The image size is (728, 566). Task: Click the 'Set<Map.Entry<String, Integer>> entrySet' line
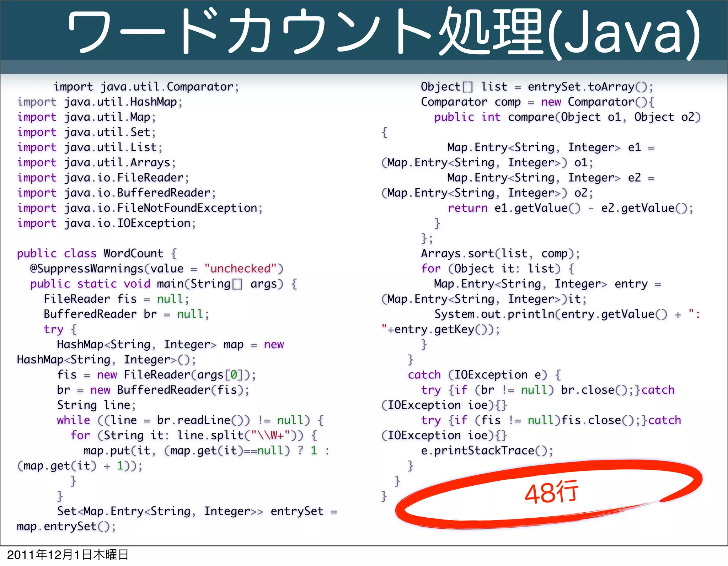197,511
